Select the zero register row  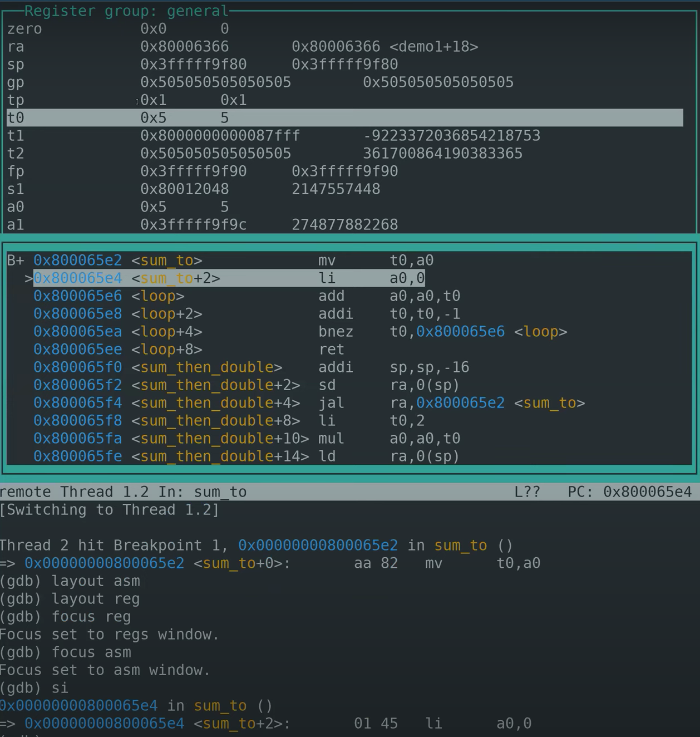pos(345,29)
